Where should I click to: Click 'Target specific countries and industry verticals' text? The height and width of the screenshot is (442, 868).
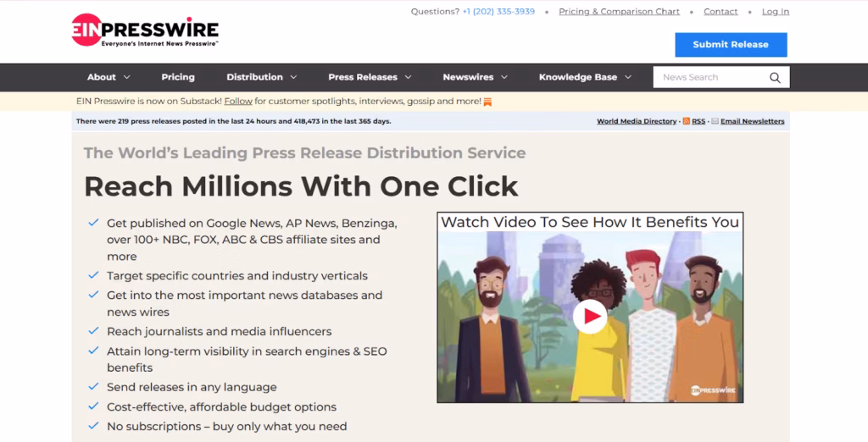point(237,275)
